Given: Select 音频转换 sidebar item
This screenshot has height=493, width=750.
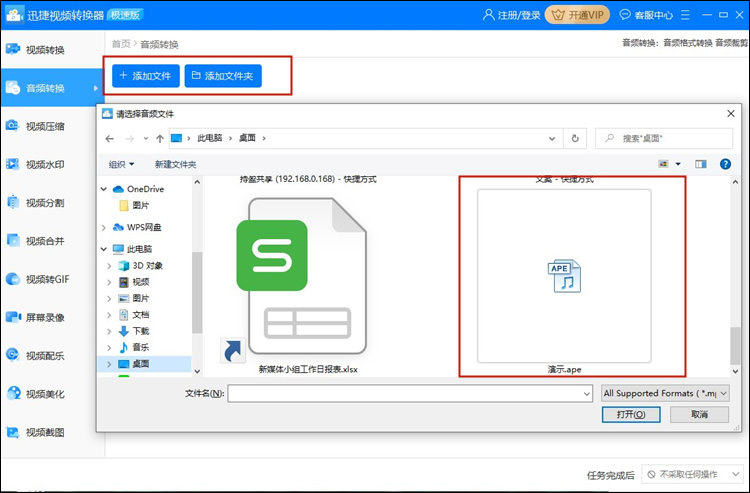Looking at the screenshot, I should (x=52, y=88).
